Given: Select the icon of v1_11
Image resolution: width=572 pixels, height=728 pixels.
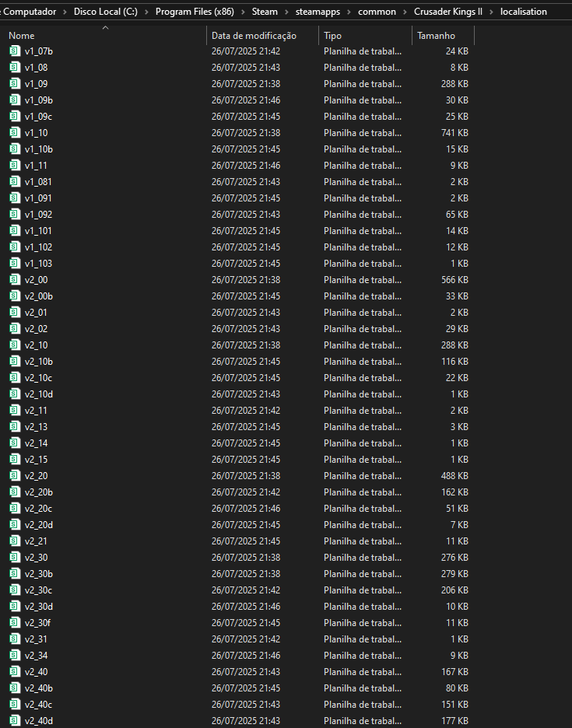Looking at the screenshot, I should (15, 166).
